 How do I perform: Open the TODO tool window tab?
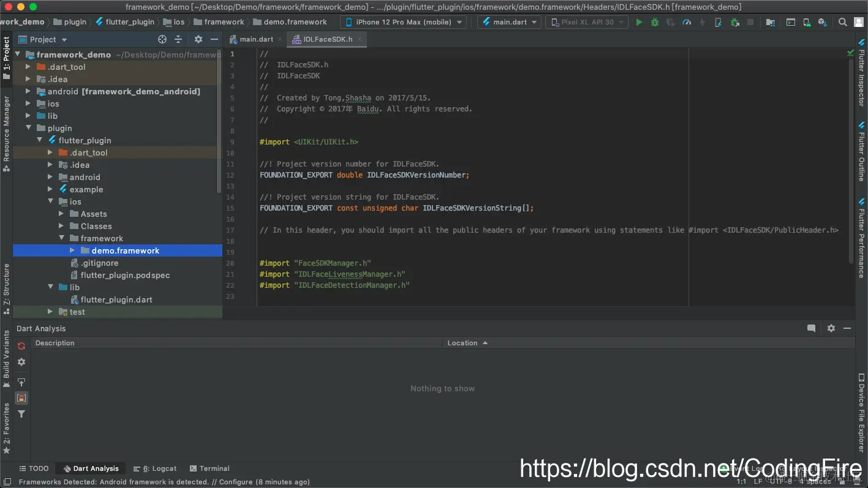tap(34, 468)
